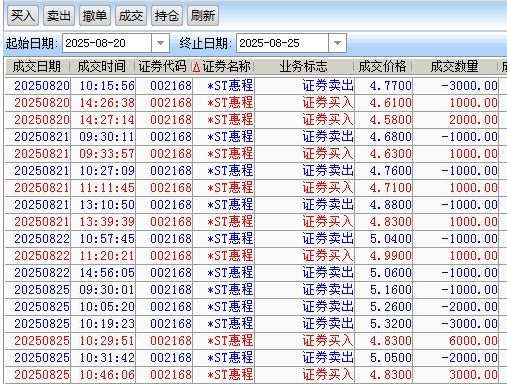Open the 起始日期 start date dropdown arrow
Screen dimensions: 507x385
coord(160,43)
